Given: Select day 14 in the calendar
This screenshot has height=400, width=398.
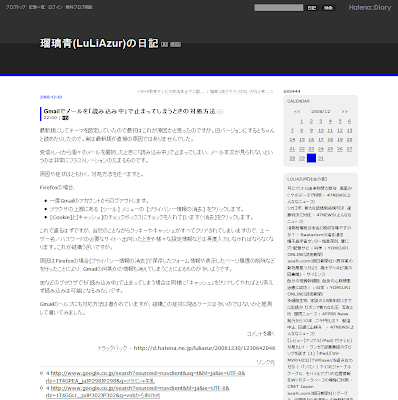Looking at the screenshot, I should pos(292,140).
